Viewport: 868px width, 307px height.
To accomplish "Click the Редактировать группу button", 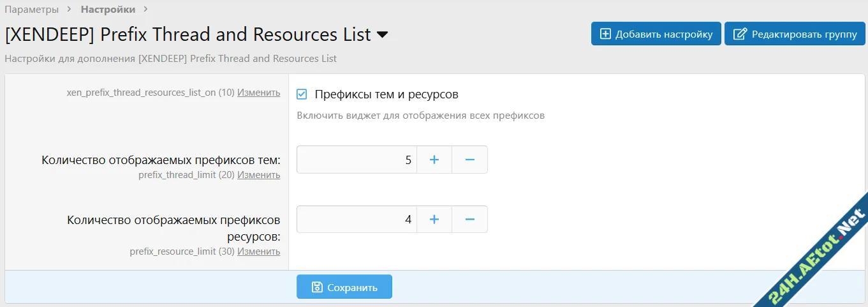I will tap(795, 34).
